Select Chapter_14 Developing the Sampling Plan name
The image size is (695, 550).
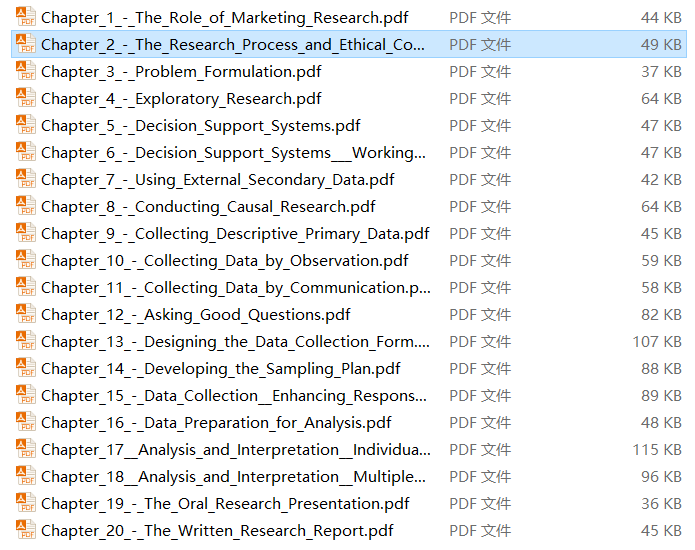pyautogui.click(x=221, y=369)
